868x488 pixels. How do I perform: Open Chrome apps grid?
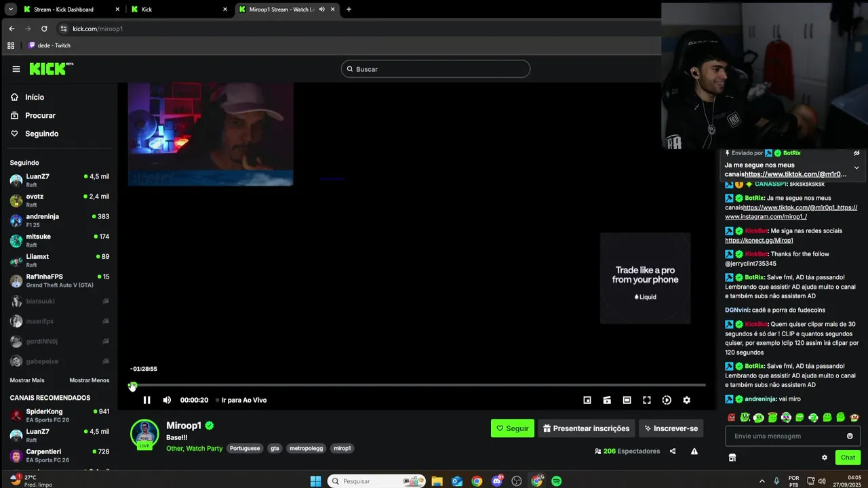[10, 45]
